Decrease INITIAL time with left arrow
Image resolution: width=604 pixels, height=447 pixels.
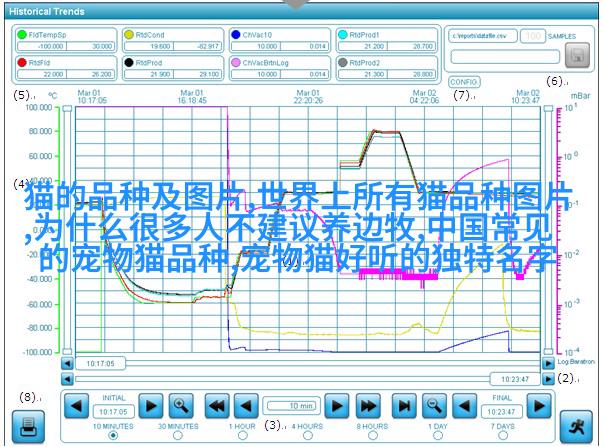click(76, 405)
